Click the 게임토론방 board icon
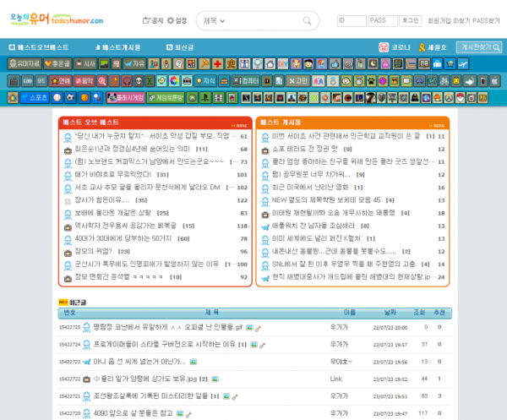The height and width of the screenshot is (420, 507). click(x=166, y=97)
